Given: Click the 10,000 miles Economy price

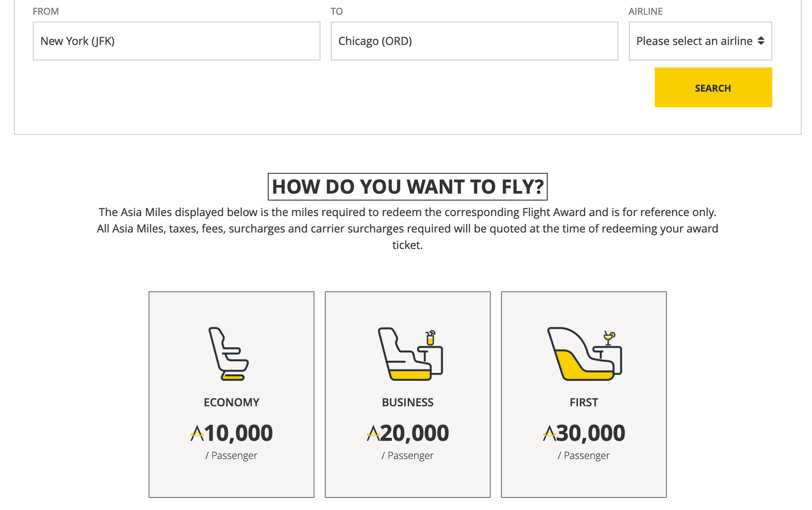Looking at the screenshot, I should [238, 433].
